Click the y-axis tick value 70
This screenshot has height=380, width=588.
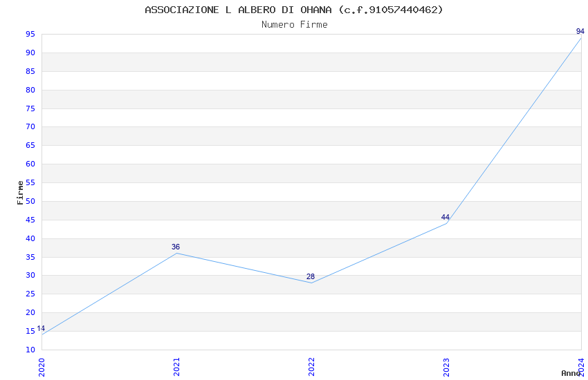(x=30, y=127)
